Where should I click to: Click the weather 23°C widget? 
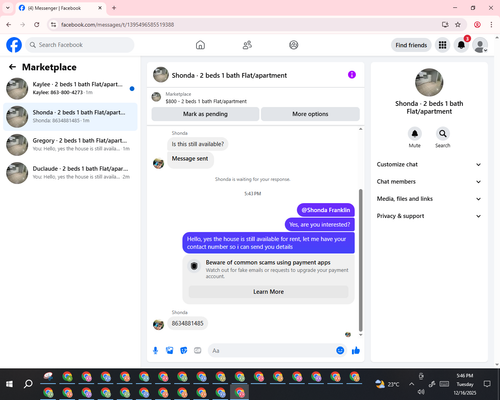(387, 384)
